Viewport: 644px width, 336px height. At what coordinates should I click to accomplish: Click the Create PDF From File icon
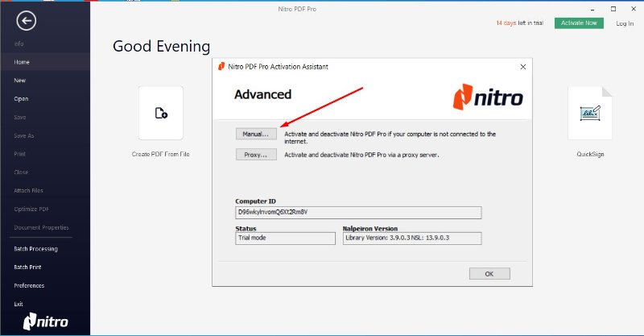tap(161, 114)
